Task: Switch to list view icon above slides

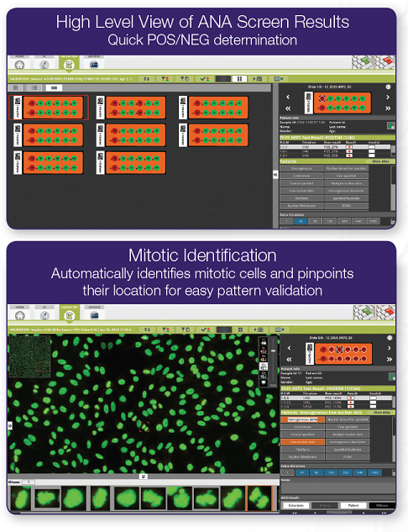Action: (x=34, y=88)
